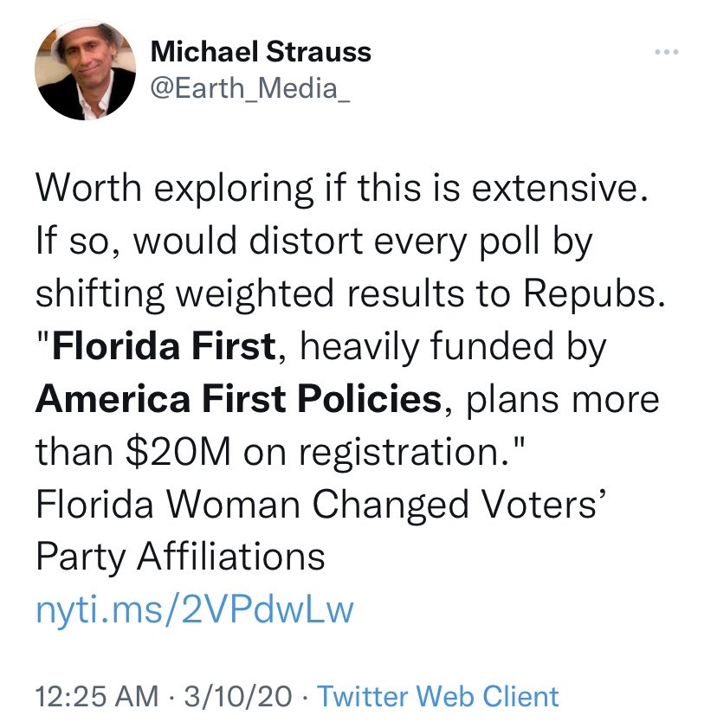Open the Michael Strauss display name

[261, 52]
